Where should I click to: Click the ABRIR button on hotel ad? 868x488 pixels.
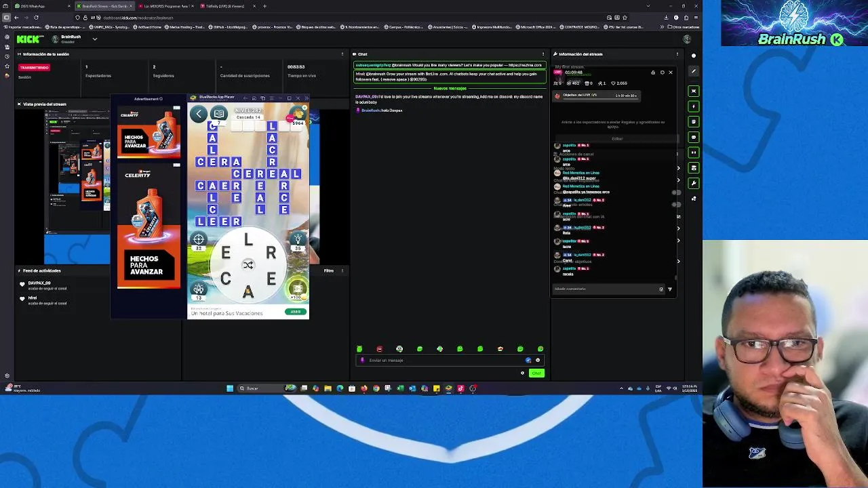pos(296,312)
